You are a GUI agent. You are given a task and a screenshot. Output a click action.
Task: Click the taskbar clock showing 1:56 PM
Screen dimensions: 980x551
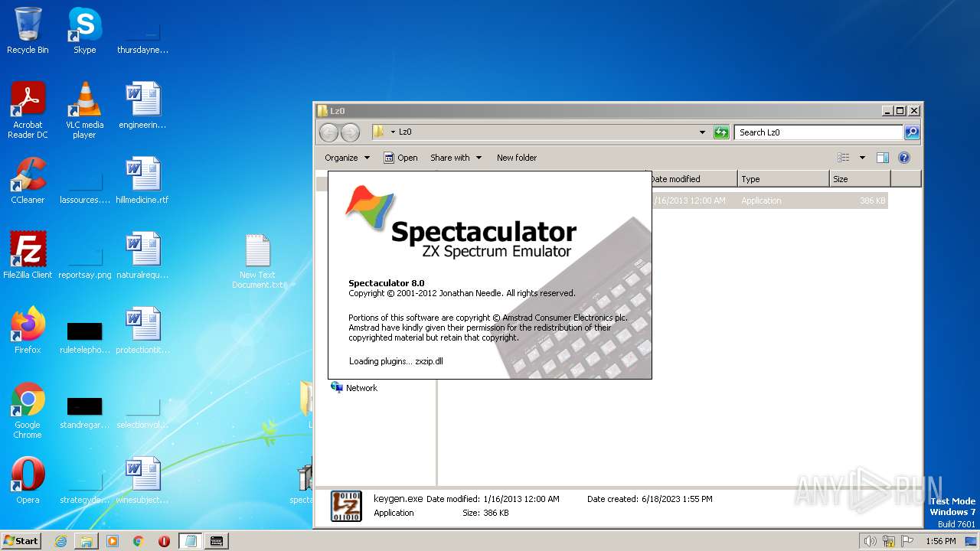click(940, 541)
